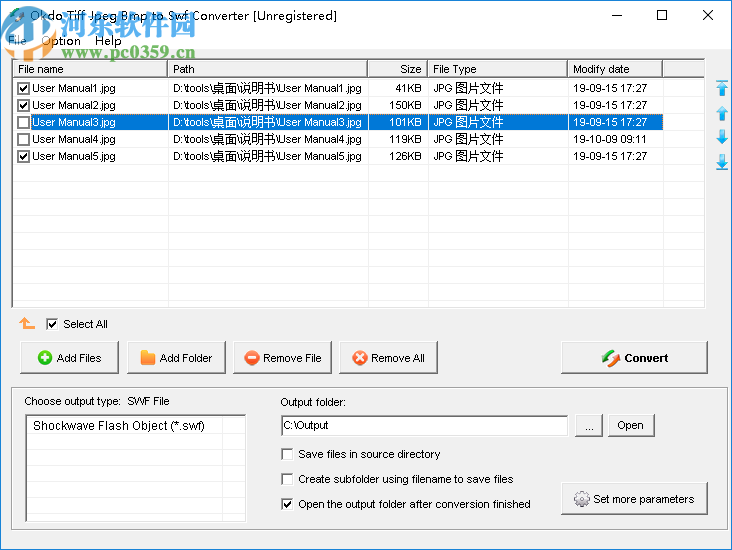The image size is (732, 550).
Task: Move file to top with topmost arrow
Action: (722, 88)
